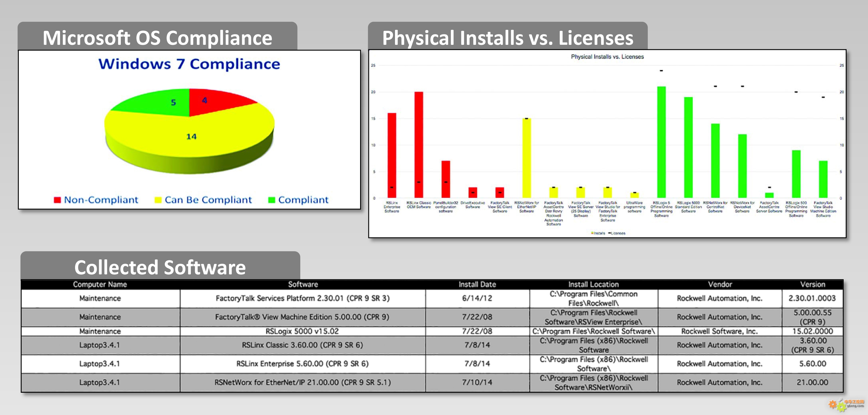The width and height of the screenshot is (868, 415).
Task: Click the Licenses legend entry under bar chart
Action: 617,233
